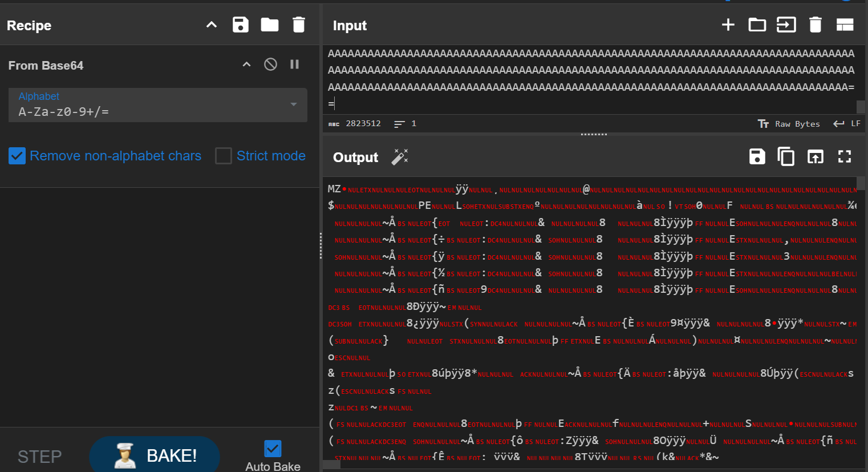Collapse the Recipe pane chevron

tap(212, 25)
